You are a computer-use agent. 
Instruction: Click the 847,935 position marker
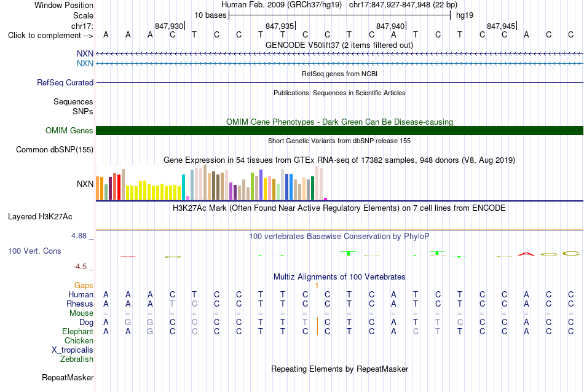pyautogui.click(x=280, y=26)
